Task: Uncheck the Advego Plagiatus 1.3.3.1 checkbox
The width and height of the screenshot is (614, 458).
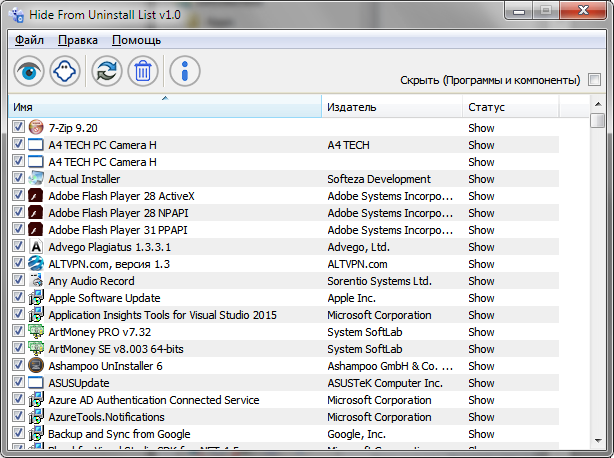Action: (18, 246)
